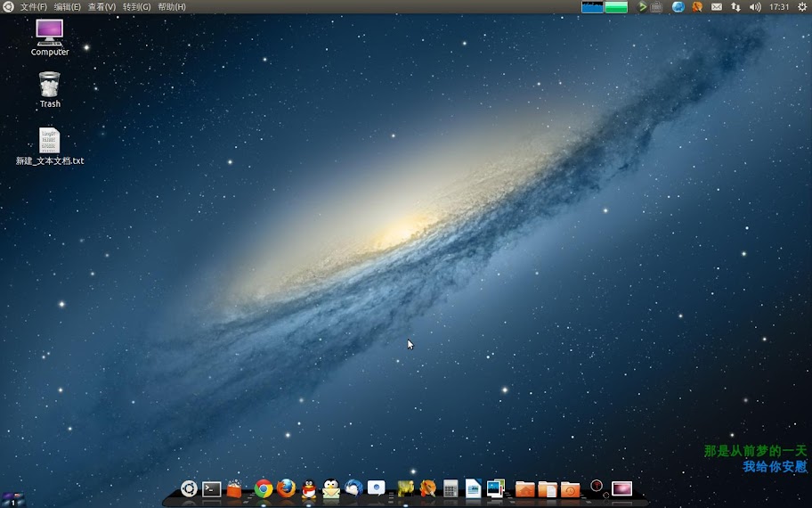This screenshot has height=508, width=812.
Task: Click the round logo at top-left panel
Action: pyautogui.click(x=8, y=7)
